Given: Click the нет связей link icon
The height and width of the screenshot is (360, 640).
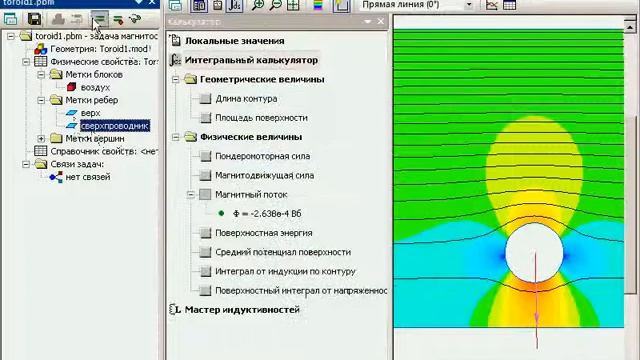Looking at the screenshot, I should (x=56, y=177).
